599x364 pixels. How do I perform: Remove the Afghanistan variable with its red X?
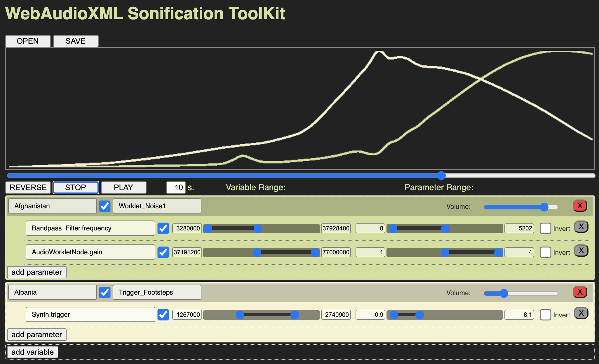(x=580, y=206)
